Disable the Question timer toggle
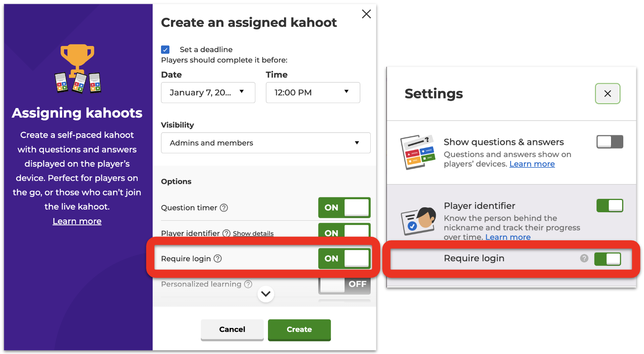This screenshot has width=644, height=354. tap(344, 208)
